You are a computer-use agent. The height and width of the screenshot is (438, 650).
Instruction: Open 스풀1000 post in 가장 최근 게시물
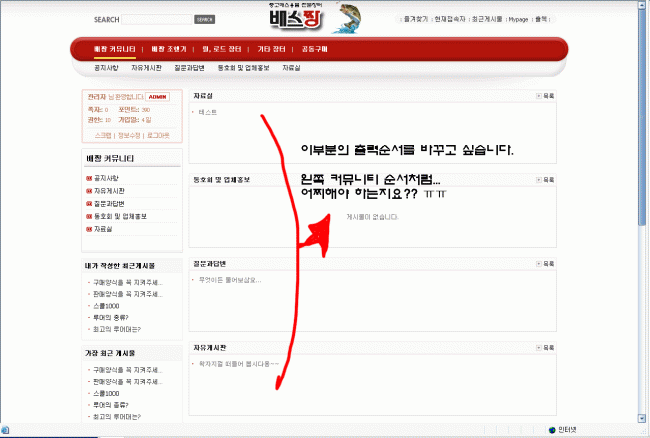106,393
